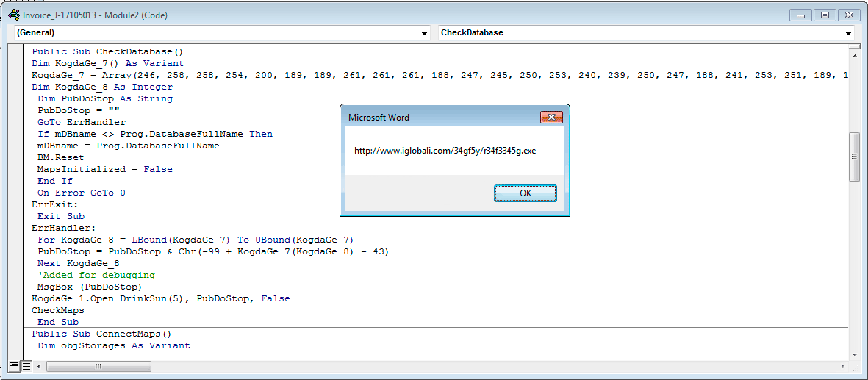
Task: Click the 'Public Sub ConnectMaps()' line
Action: [102, 334]
